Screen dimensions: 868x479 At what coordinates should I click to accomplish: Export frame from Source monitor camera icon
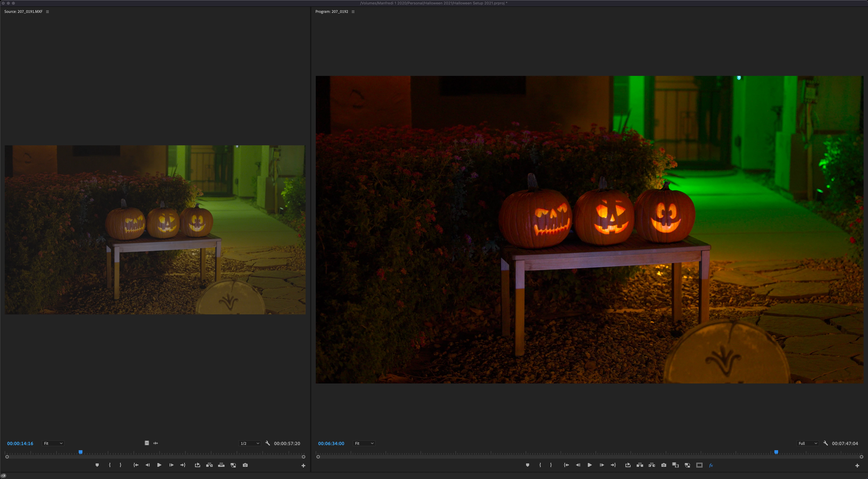pos(245,465)
